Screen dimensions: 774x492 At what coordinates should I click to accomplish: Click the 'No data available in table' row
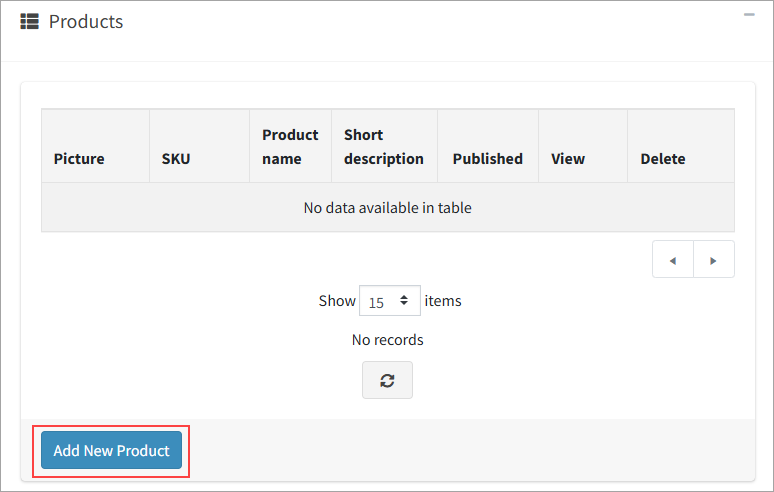pos(387,208)
